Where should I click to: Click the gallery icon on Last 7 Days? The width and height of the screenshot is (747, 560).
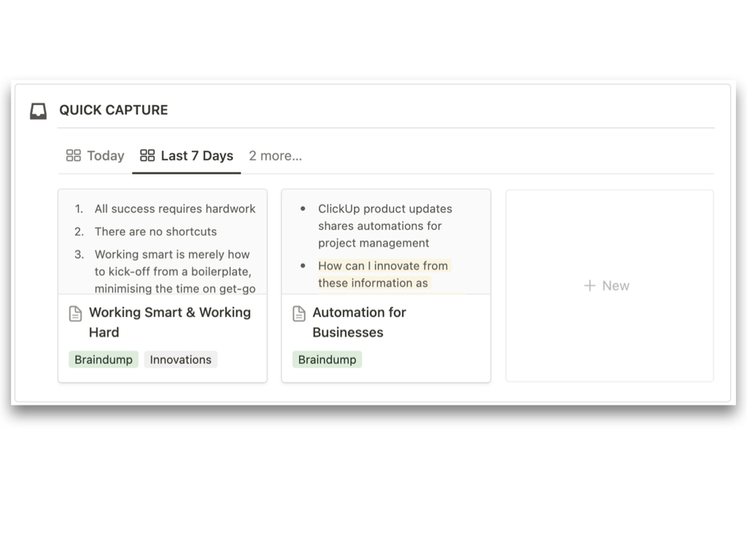click(147, 155)
